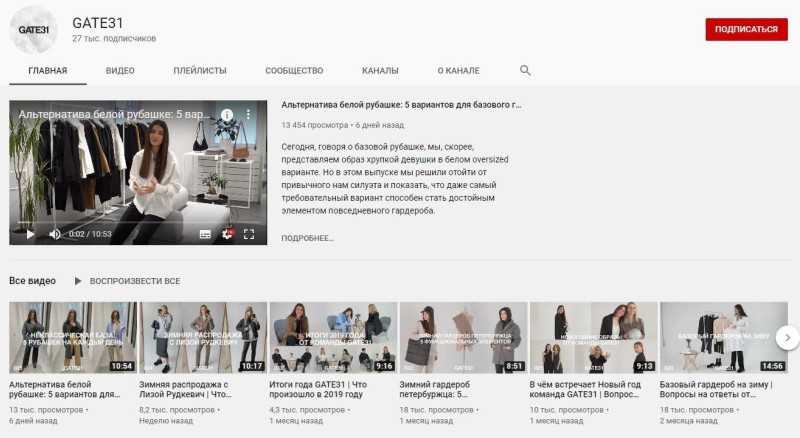Screen dimensions: 800x438
Task: Open channel search magnifier icon
Action: click(525, 70)
